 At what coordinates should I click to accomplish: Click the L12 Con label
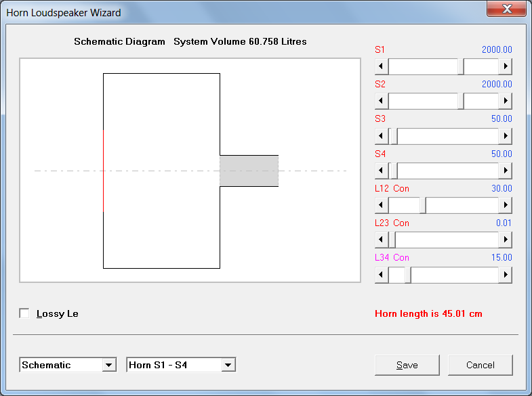click(x=392, y=188)
